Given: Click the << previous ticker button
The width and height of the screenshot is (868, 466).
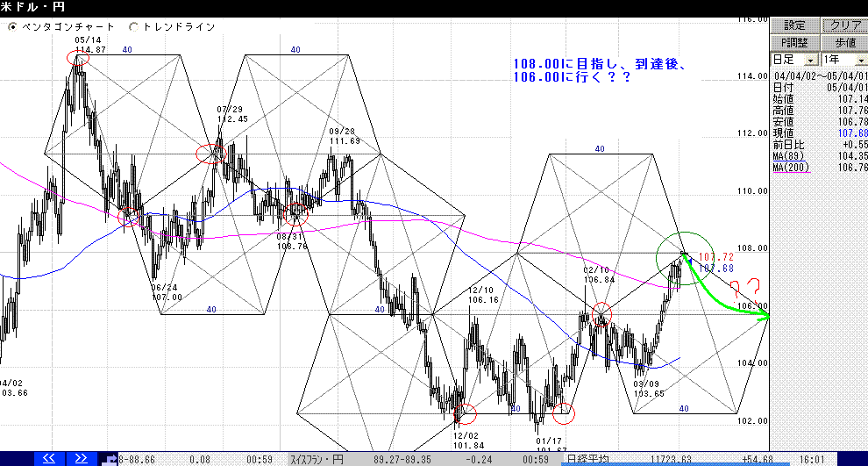Looking at the screenshot, I should (x=49, y=459).
